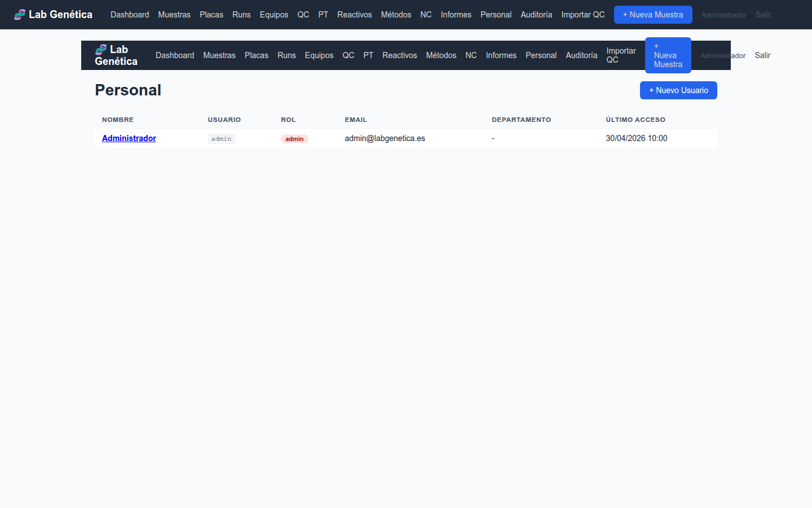Click the Personal page heading
The image size is (812, 508).
pyautogui.click(x=128, y=90)
